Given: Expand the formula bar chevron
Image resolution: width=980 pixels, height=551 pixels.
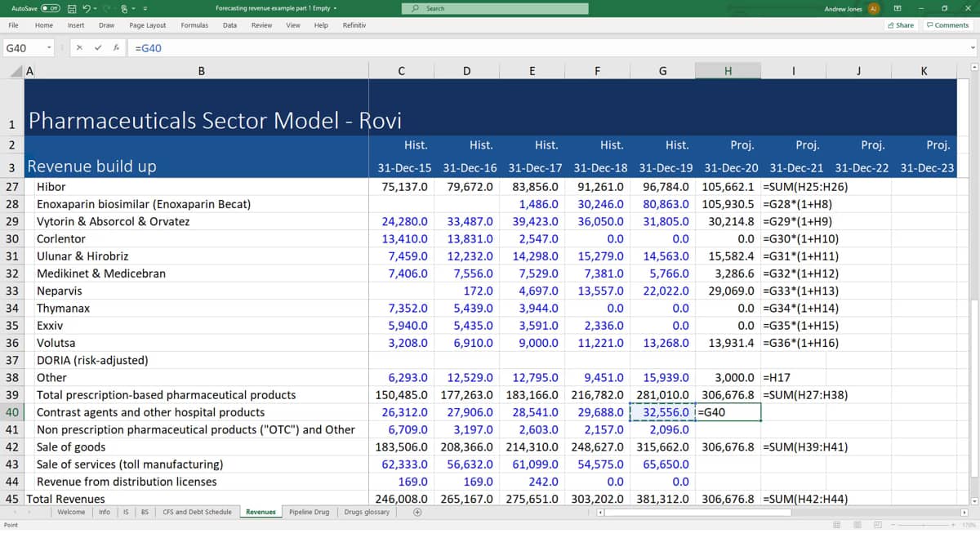Looking at the screenshot, I should click(x=973, y=47).
